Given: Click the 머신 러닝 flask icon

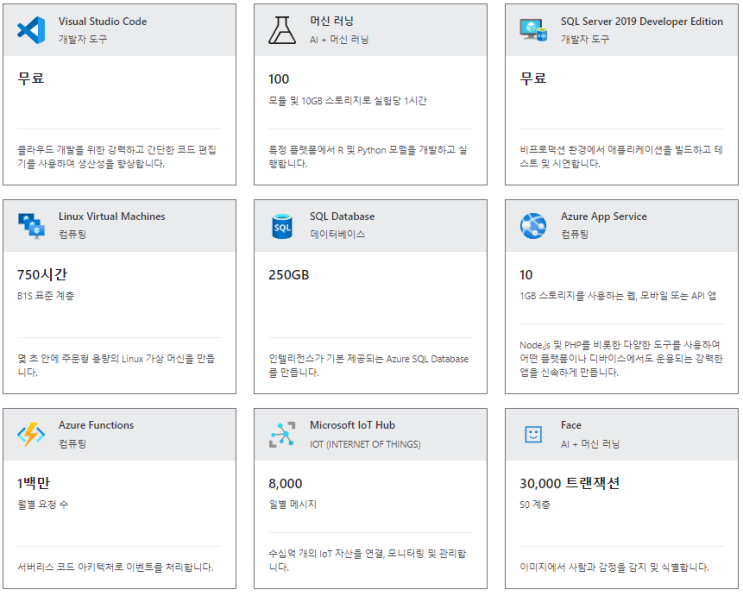Looking at the screenshot, I should pyautogui.click(x=282, y=30).
